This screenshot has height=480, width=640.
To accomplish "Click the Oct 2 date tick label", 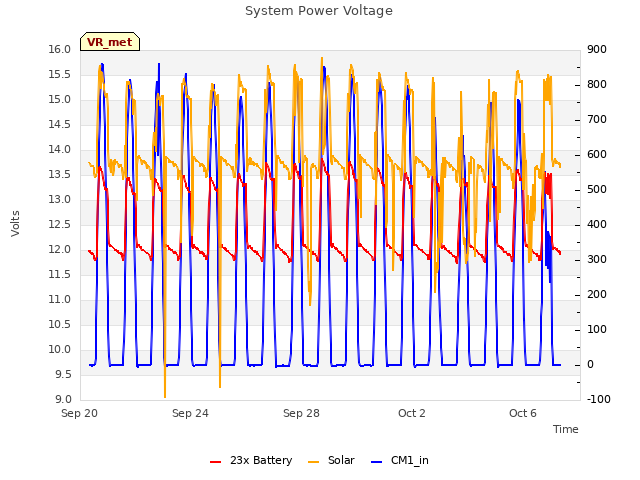I will (412, 413).
